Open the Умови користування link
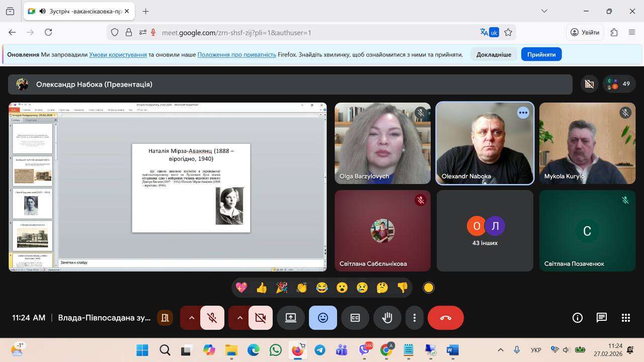This screenshot has height=362, width=644. 118,54
